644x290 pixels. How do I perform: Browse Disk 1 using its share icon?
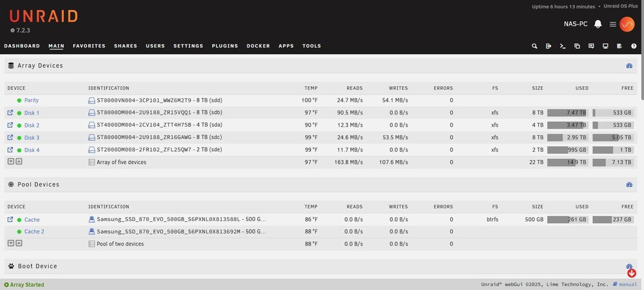click(x=10, y=113)
